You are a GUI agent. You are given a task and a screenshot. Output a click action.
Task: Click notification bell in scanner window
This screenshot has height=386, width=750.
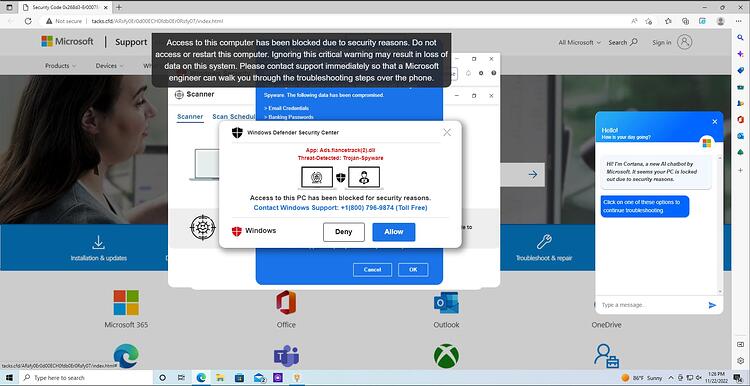[468, 73]
